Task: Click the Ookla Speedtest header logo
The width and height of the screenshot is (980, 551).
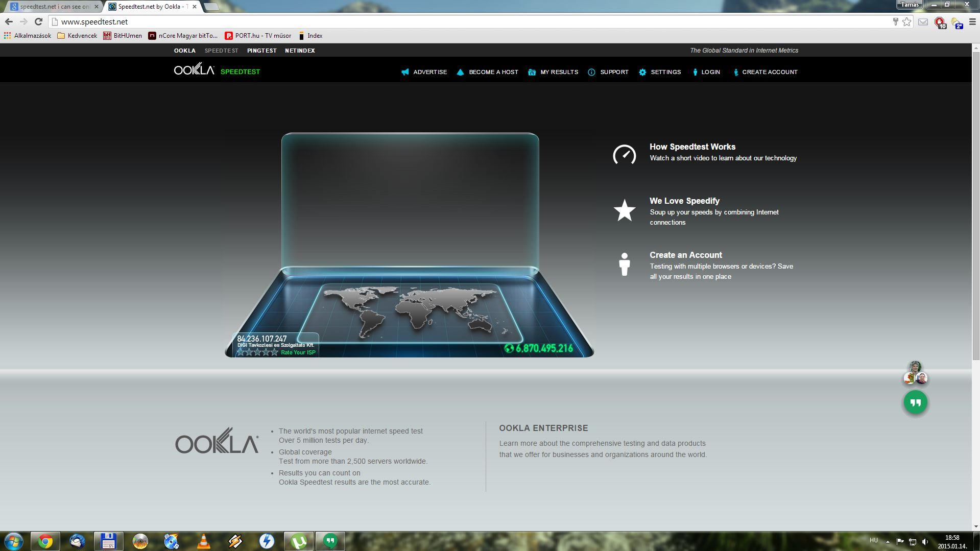Action: coord(217,70)
